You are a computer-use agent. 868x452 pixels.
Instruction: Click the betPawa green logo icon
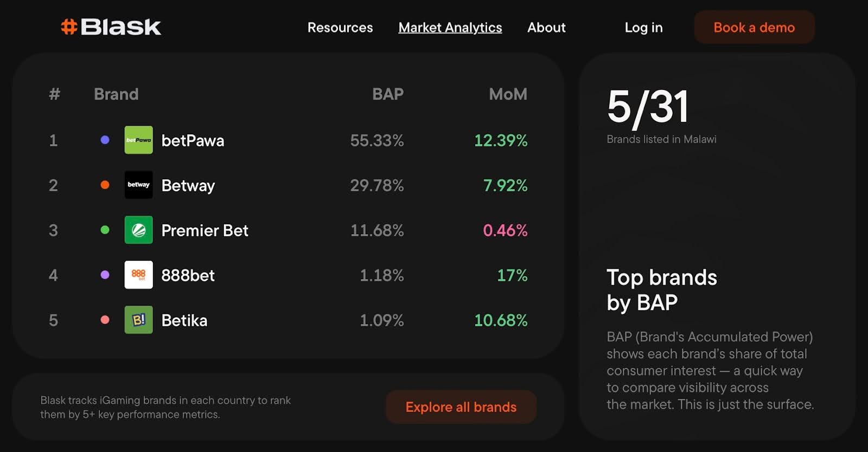coord(138,140)
